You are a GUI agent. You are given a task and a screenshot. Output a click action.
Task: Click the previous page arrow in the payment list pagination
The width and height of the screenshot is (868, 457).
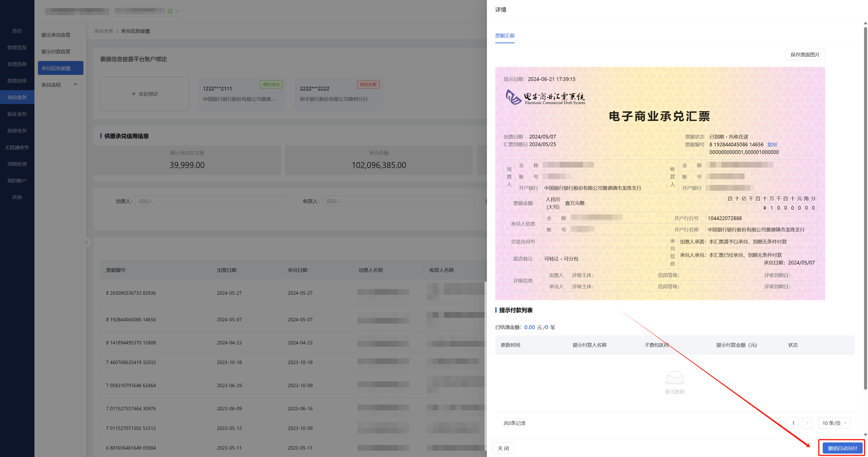click(779, 423)
